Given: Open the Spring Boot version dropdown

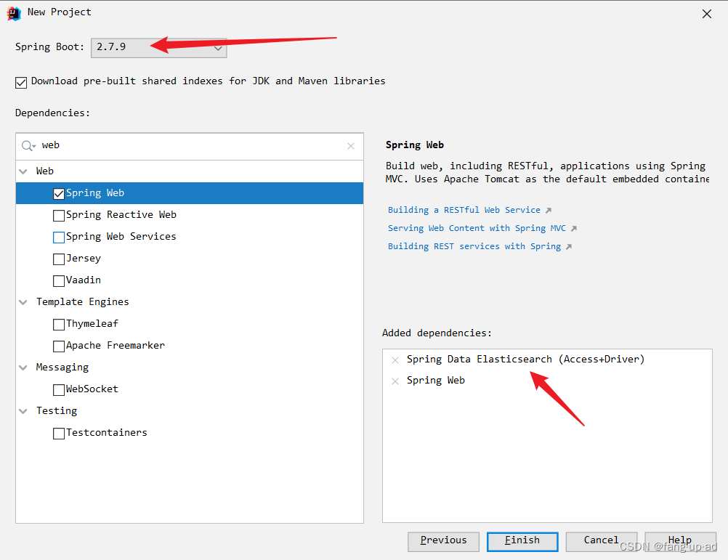Looking at the screenshot, I should 158,47.
